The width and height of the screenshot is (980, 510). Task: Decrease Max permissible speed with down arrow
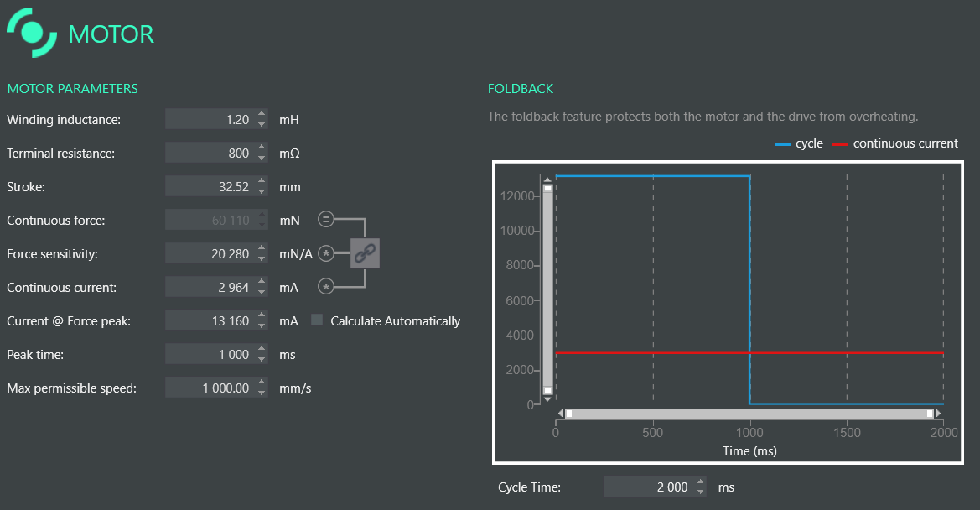(262, 393)
